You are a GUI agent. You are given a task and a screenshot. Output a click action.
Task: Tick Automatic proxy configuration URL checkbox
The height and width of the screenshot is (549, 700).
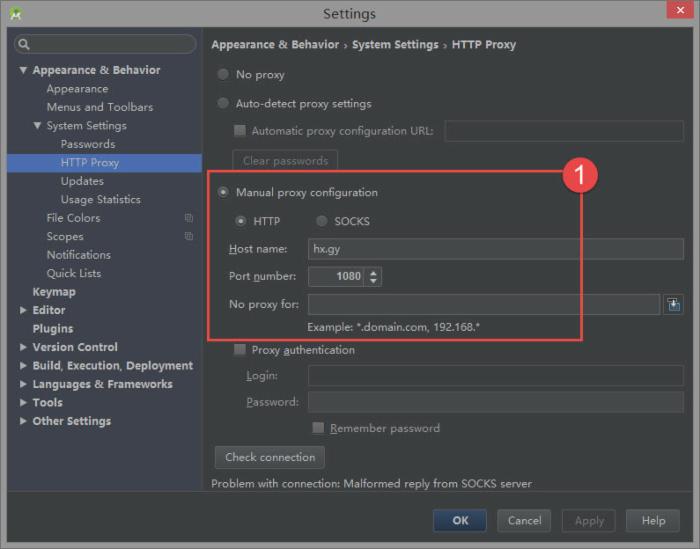tap(239, 131)
